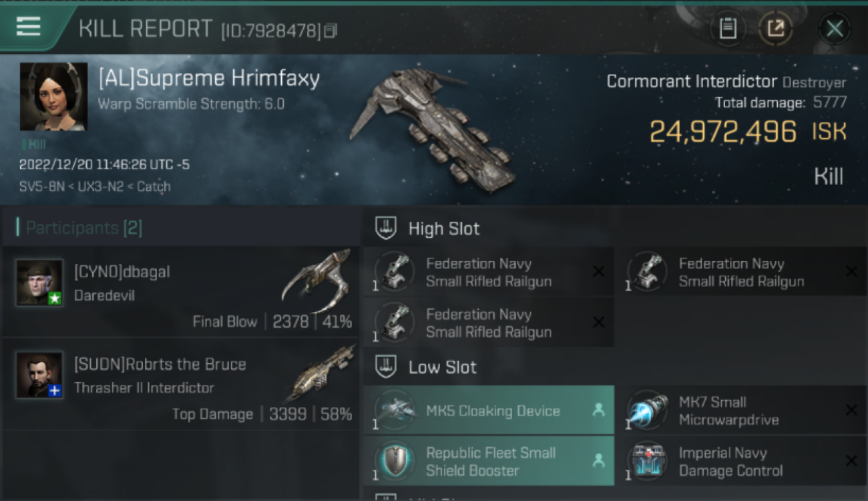Click the person icon on MK5 Cloaking Device
Viewport: 868px width, 501px height.
(599, 410)
